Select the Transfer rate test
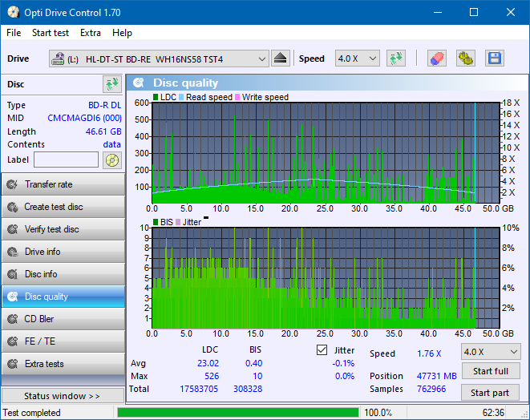This screenshot has height=420, width=530. pos(63,184)
